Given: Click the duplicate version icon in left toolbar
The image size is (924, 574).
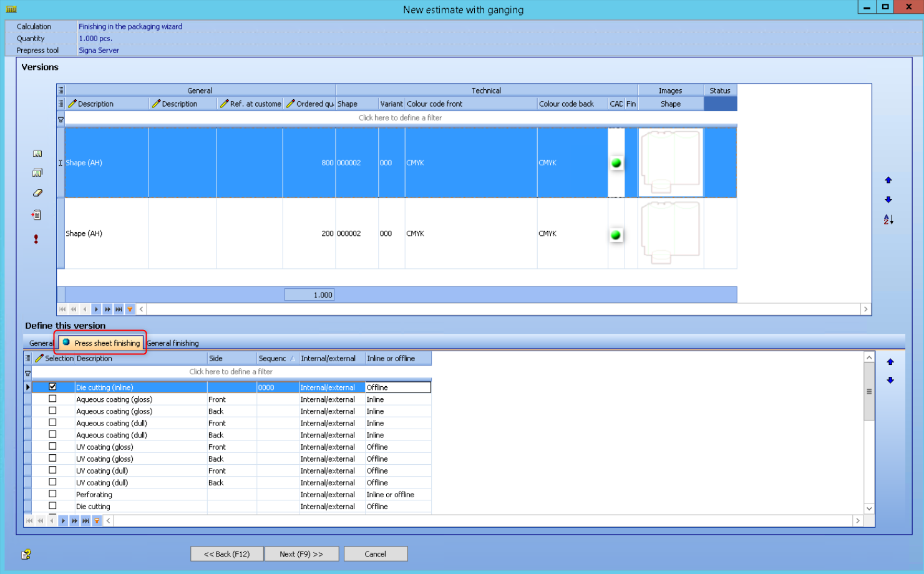Looking at the screenshot, I should point(37,173).
